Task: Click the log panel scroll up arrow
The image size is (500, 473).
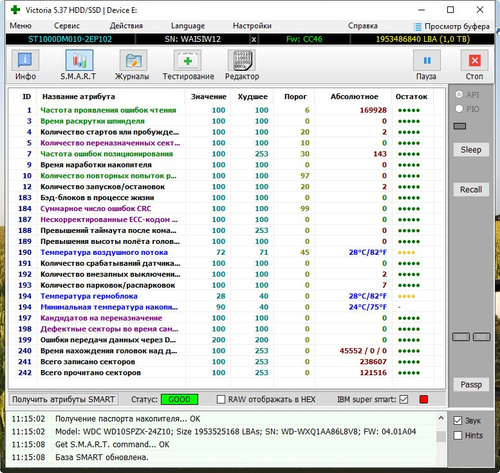Action: (x=441, y=418)
